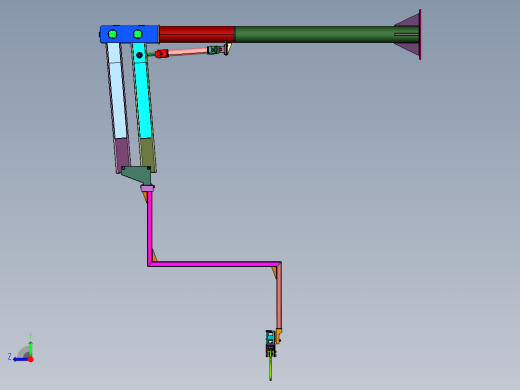Click the right green pin on blue bracket
Image resolution: width=520 pixels, height=390 pixels.
click(138, 34)
